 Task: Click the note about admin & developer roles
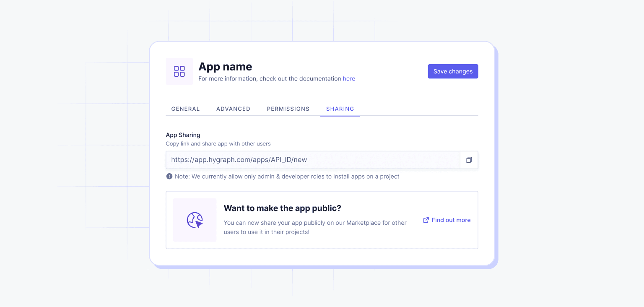click(x=287, y=177)
